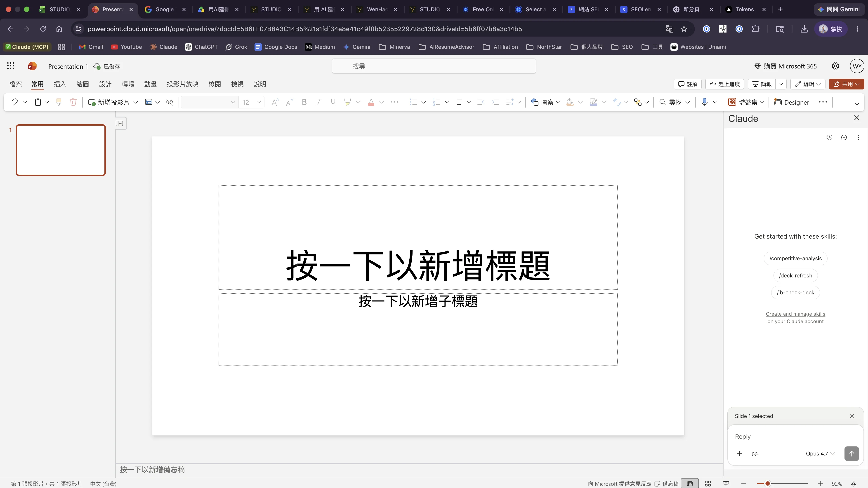Click the Share (共用) button

point(847,84)
